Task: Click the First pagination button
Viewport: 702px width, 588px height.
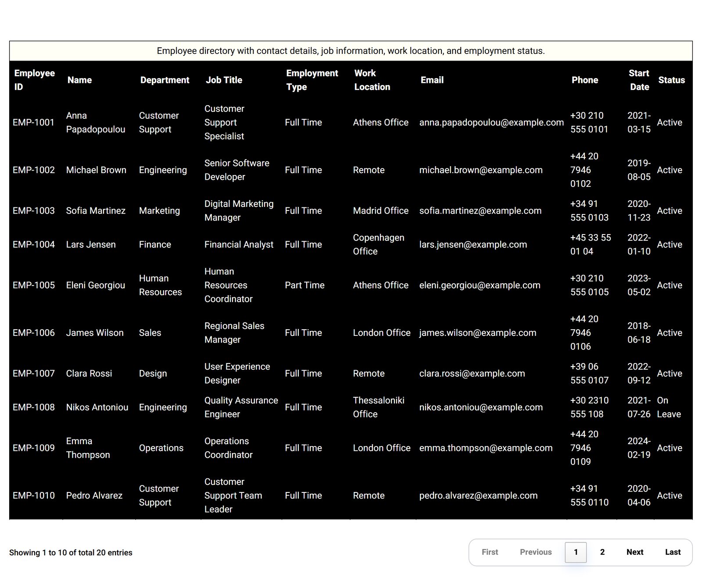Action: (490, 552)
